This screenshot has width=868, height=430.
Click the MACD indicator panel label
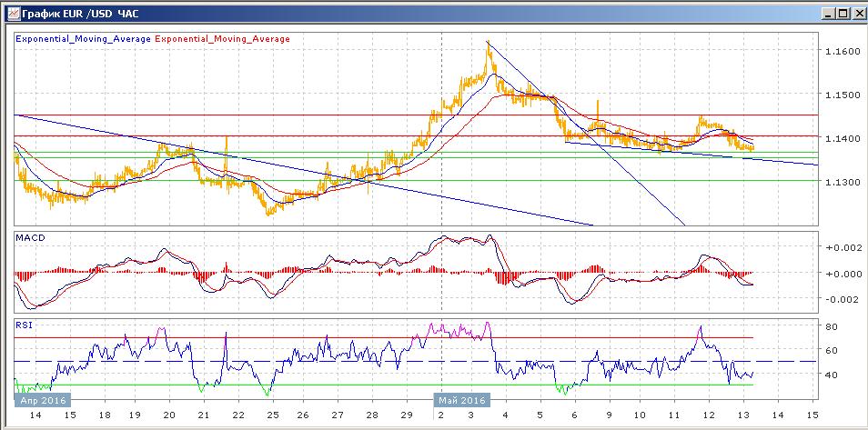(31, 237)
